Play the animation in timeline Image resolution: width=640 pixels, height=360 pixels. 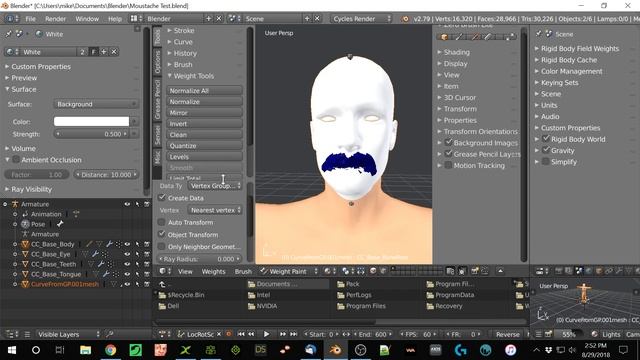pyautogui.click(x=266, y=334)
